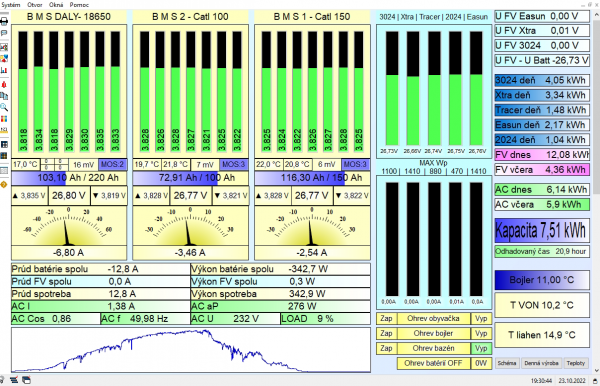Turn on Ohrev obyvačka with Zap

pos(386,318)
